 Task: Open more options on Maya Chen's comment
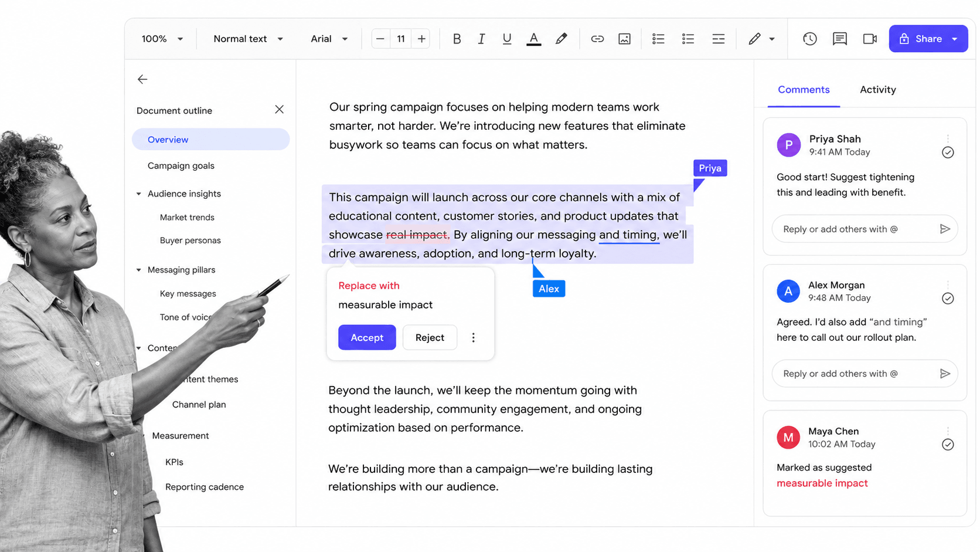(x=948, y=431)
